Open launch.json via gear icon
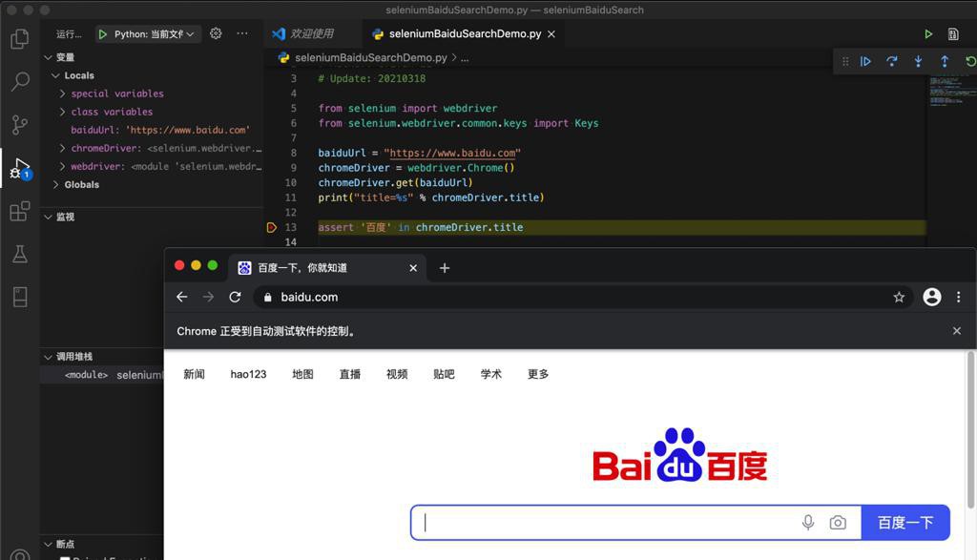The width and height of the screenshot is (977, 560). [x=216, y=33]
